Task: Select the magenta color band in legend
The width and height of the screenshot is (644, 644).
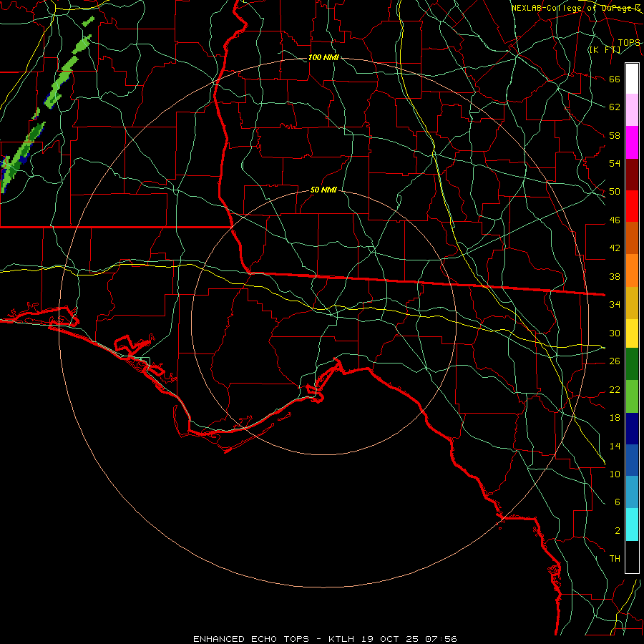Action: pos(632,142)
